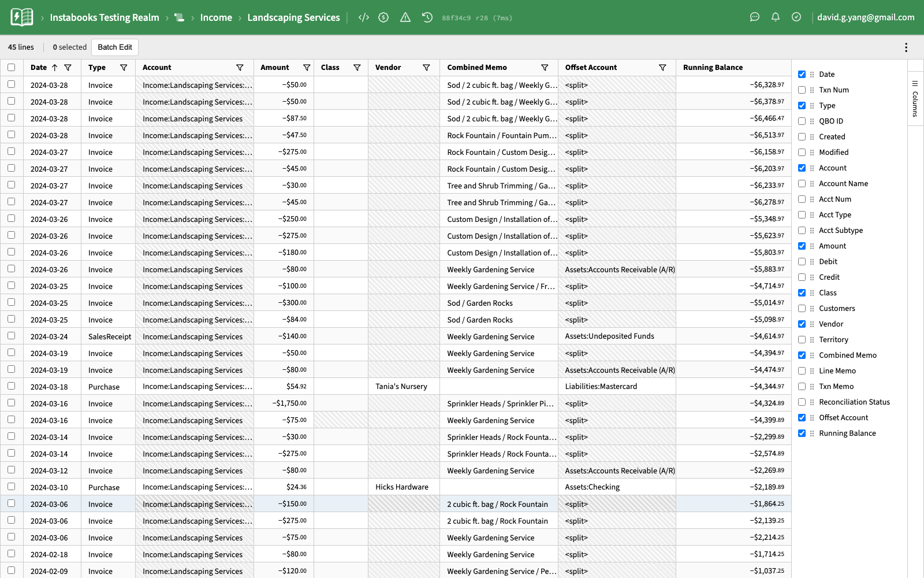Click the Date ascending sort arrow

pyautogui.click(x=55, y=68)
